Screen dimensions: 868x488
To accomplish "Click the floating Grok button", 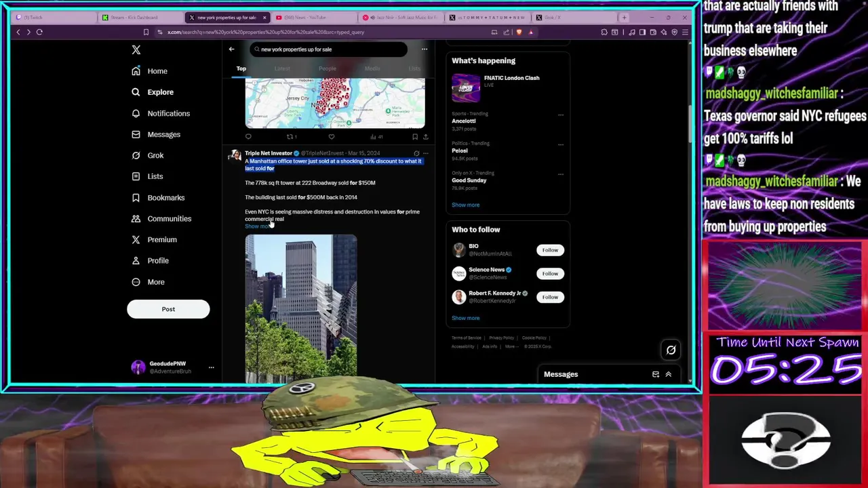I will (x=671, y=350).
